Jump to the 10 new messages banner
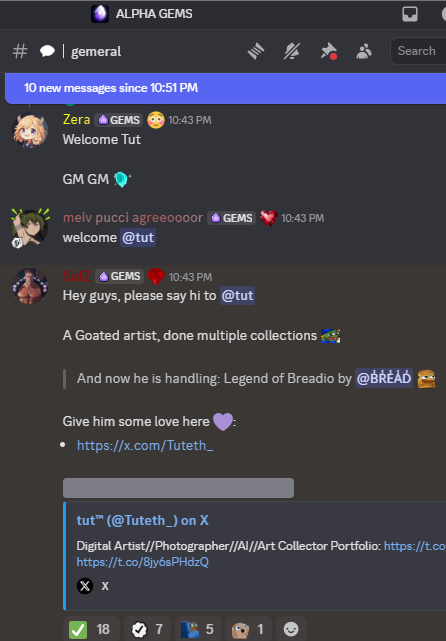The width and height of the screenshot is (446, 641). tap(225, 88)
